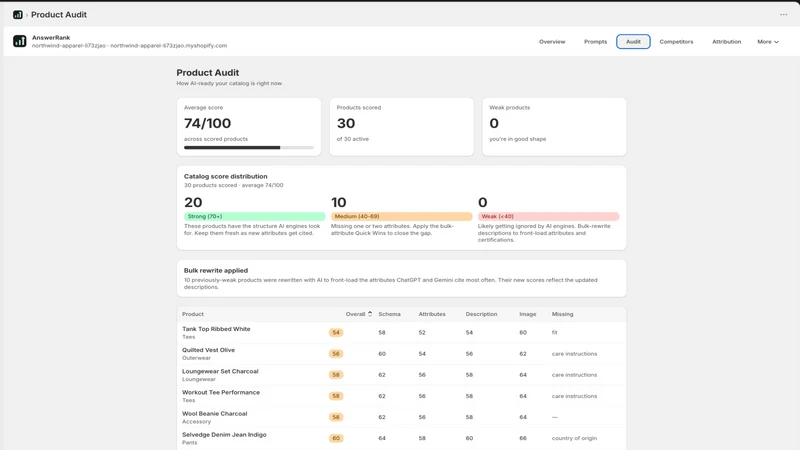Open the Overview tab
Screen dimensions: 800x450
(552, 42)
